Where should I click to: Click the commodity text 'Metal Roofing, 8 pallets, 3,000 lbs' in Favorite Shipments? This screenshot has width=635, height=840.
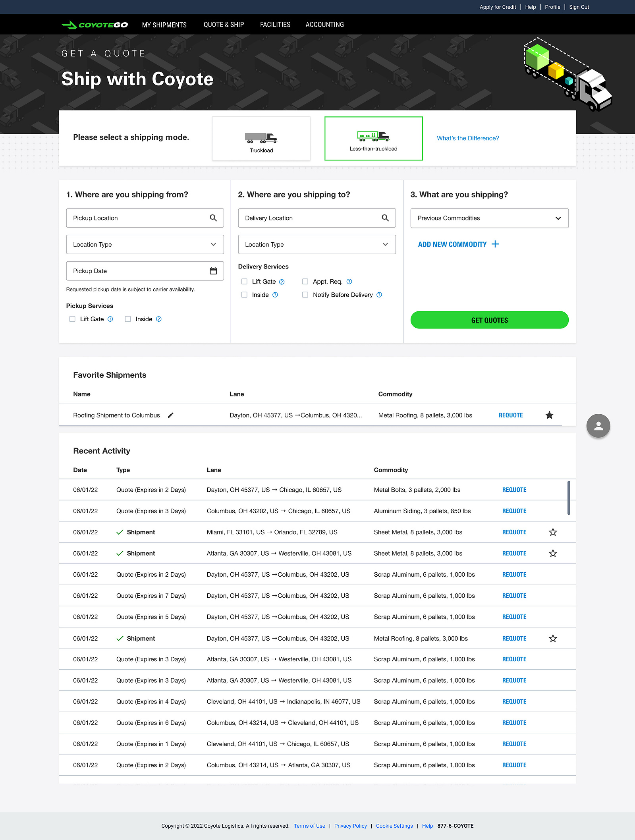pyautogui.click(x=425, y=415)
